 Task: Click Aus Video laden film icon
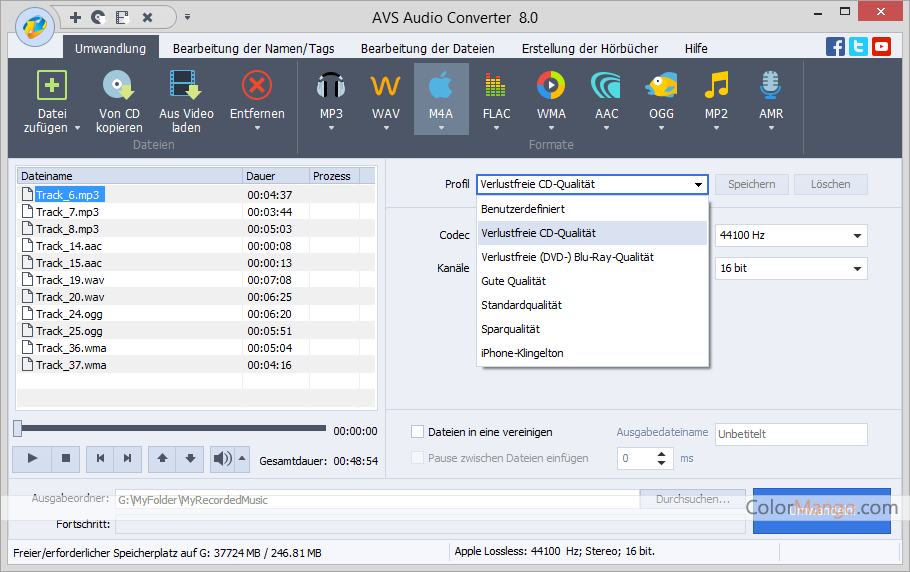point(186,85)
